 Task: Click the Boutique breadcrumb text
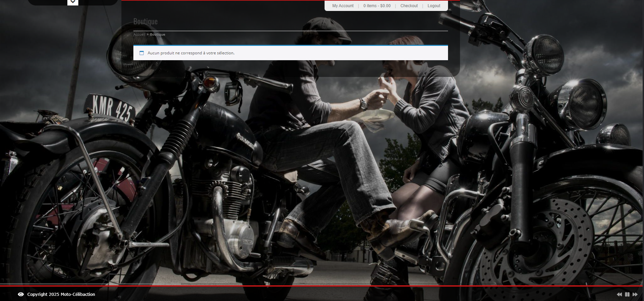tap(157, 35)
